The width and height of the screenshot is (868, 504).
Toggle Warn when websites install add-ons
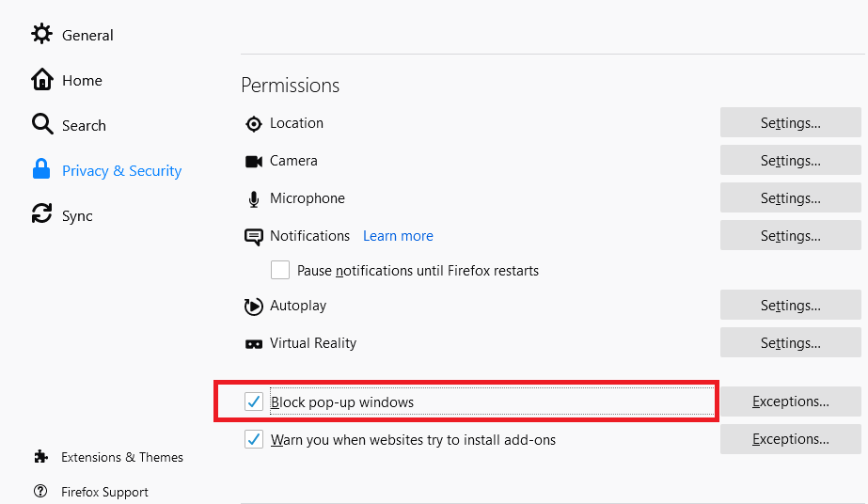(x=254, y=439)
